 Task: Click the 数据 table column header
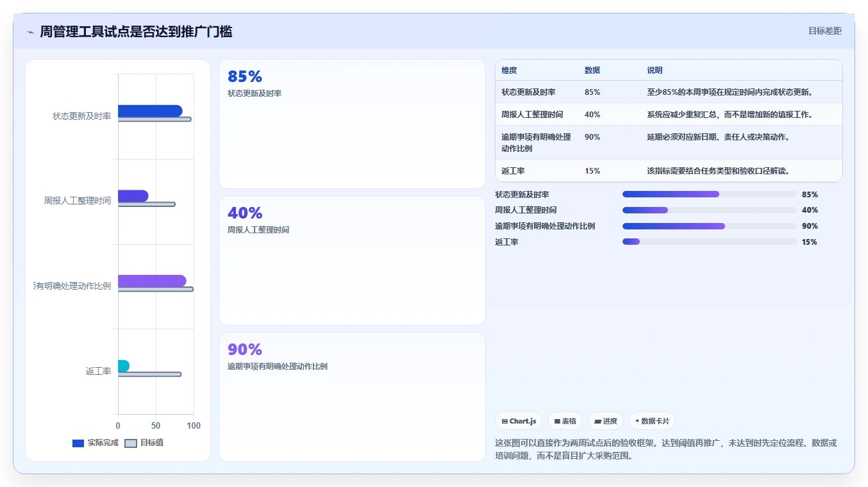pos(592,70)
